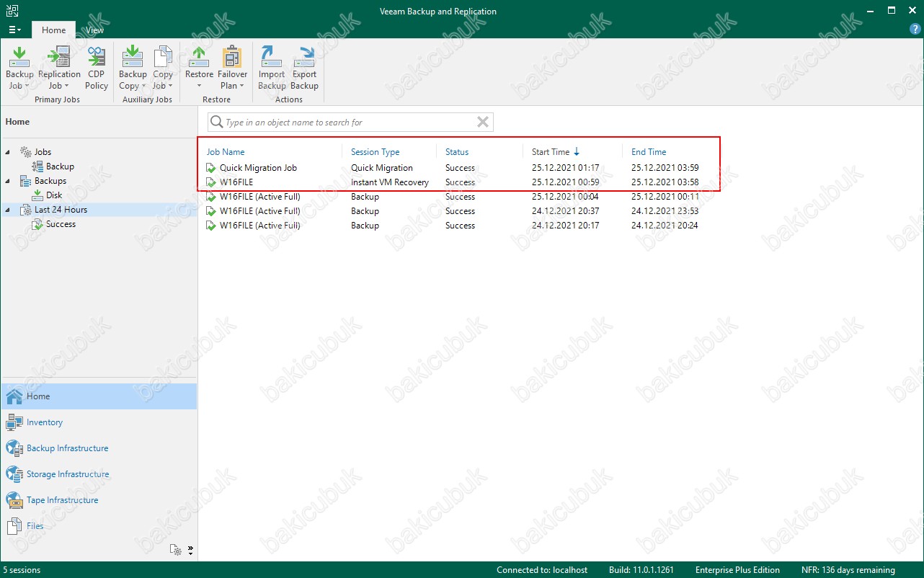Screen dimensions: 924x578
Task: Click the Jobs gear icon in the tree
Action: tap(26, 152)
